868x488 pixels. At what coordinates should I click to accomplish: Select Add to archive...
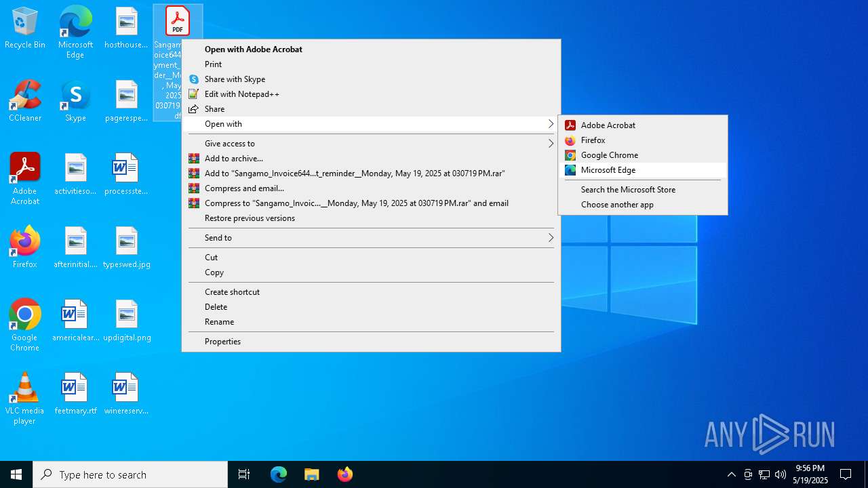(x=371, y=159)
